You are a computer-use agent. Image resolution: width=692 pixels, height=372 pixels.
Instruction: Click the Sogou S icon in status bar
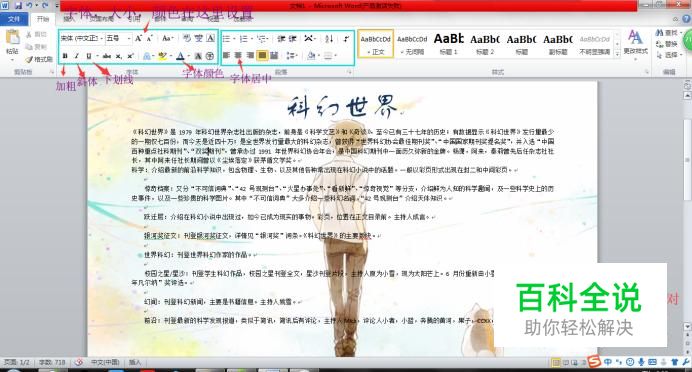[594, 361]
